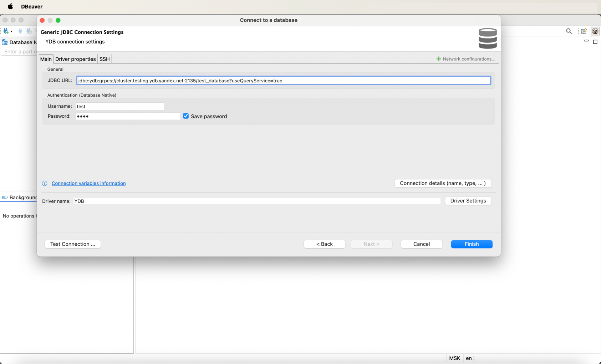Click the green plus Network configurations icon
This screenshot has height=364, width=601.
click(x=439, y=59)
